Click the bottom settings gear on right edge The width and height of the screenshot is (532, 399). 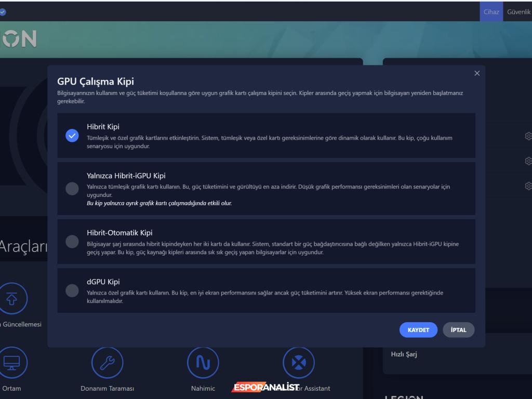click(x=528, y=185)
